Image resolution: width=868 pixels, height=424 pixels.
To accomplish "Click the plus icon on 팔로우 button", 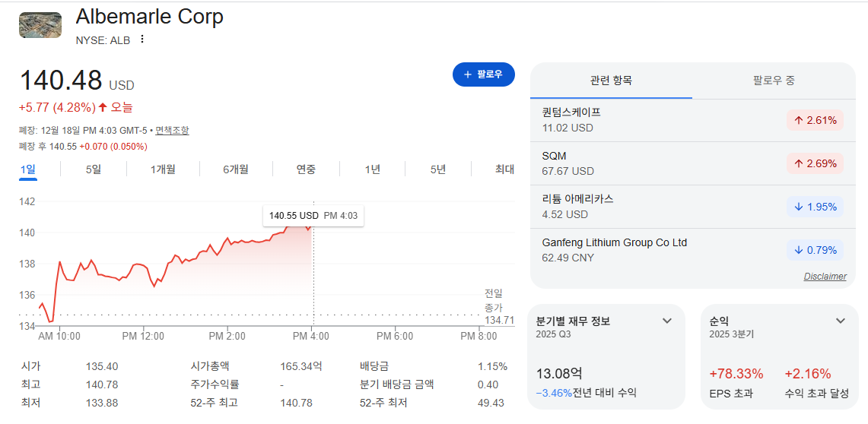I will pyautogui.click(x=468, y=74).
